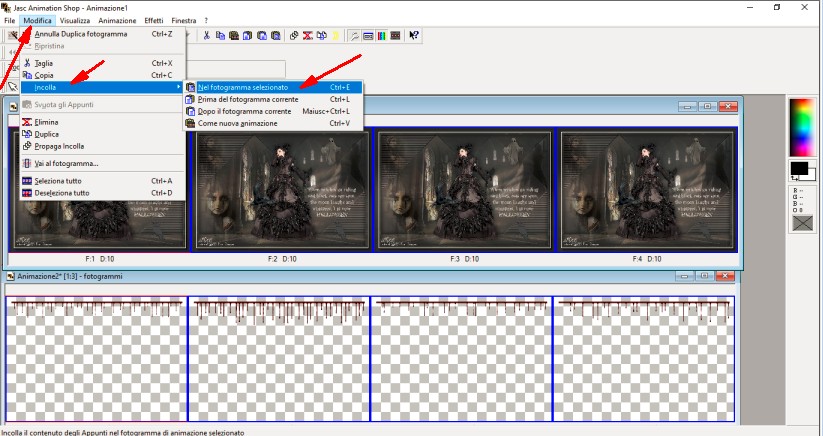
Task: Select frame F:4 thumbnail in Animazione1
Action: (647, 190)
